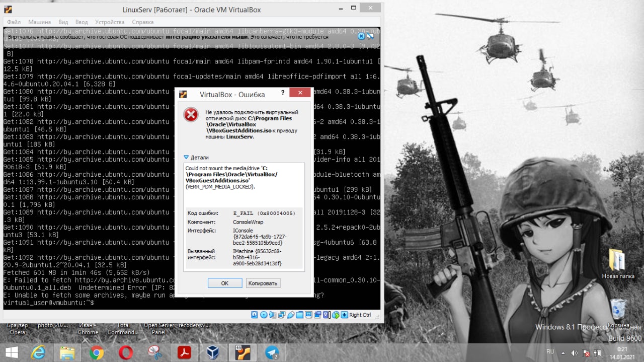Screen dimensions: 644x362
Task: Click the virtual_user@vmubuntu terminal prompt
Action: pyautogui.click(x=48, y=303)
